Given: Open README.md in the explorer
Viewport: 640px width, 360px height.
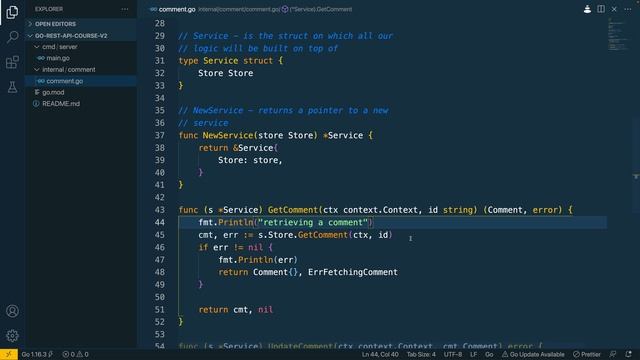Looking at the screenshot, I should [61, 104].
